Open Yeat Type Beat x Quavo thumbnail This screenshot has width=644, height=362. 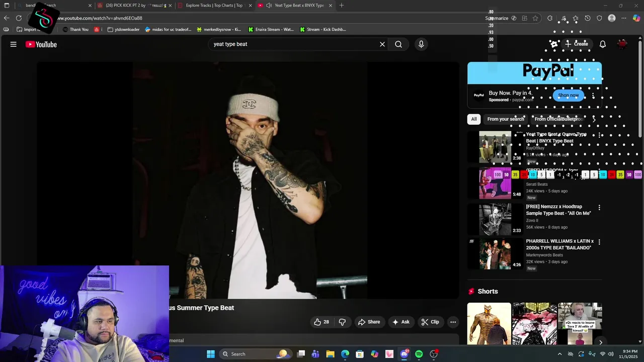[x=495, y=147]
